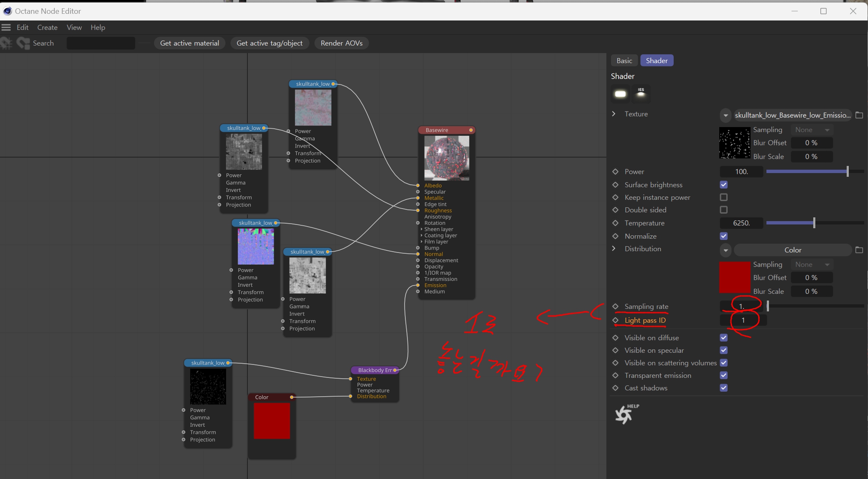868x479 pixels.
Task: Click the Light pass ID value field
Action: (x=743, y=320)
